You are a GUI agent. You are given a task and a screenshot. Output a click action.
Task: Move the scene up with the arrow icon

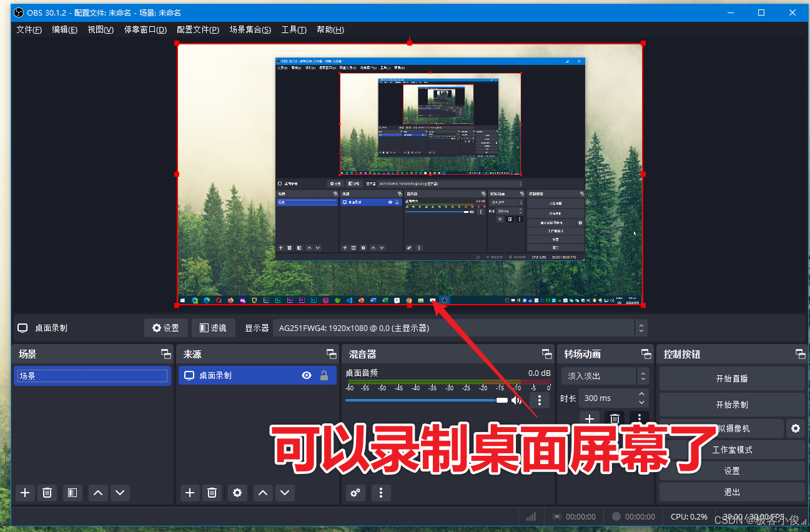coord(98,493)
